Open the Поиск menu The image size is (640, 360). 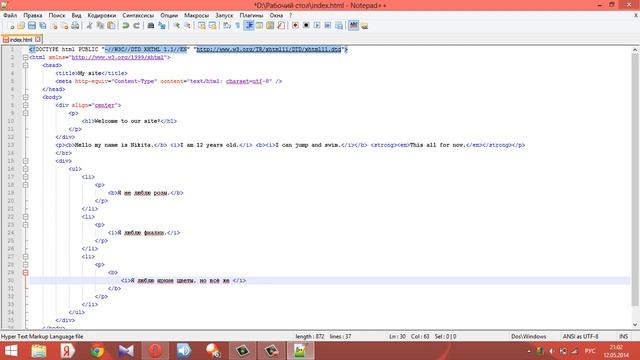pyautogui.click(x=57, y=15)
